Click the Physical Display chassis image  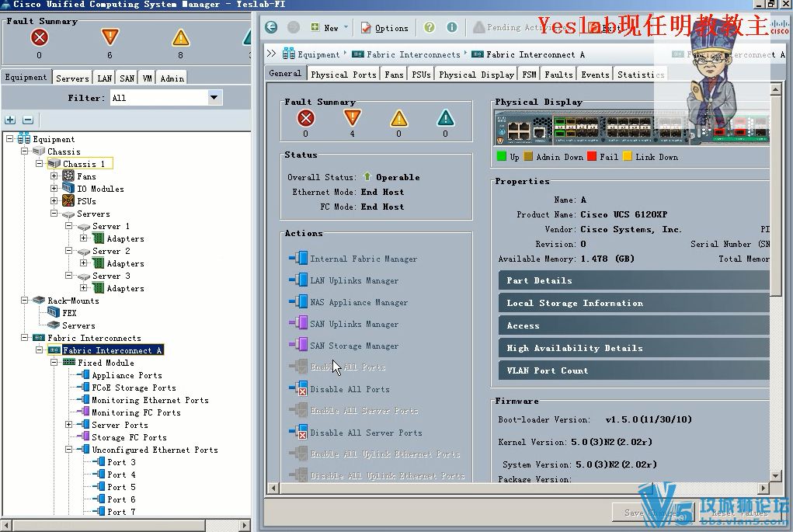coord(632,130)
